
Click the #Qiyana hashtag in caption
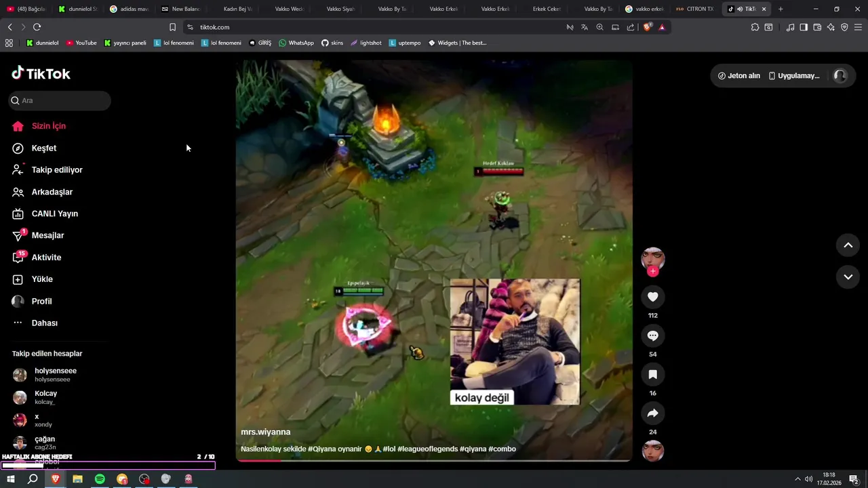pyautogui.click(x=322, y=449)
